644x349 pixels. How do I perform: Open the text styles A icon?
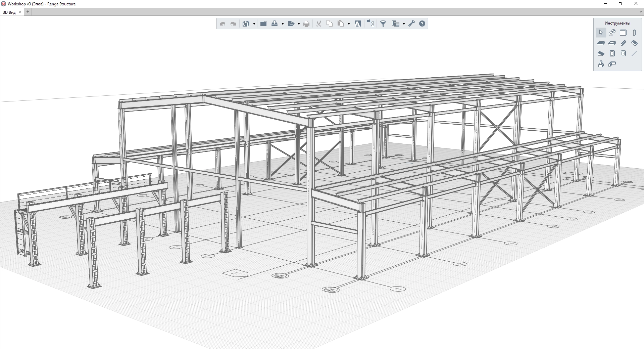358,24
